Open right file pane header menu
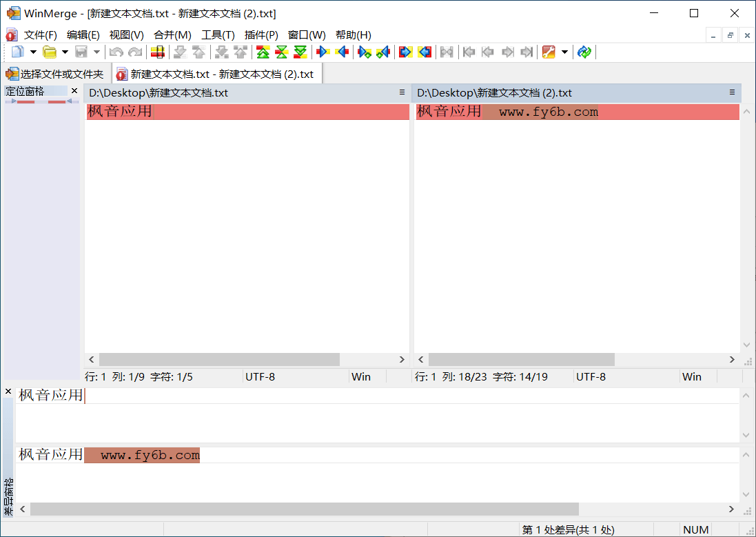Viewport: 756px width, 537px height. [x=732, y=92]
